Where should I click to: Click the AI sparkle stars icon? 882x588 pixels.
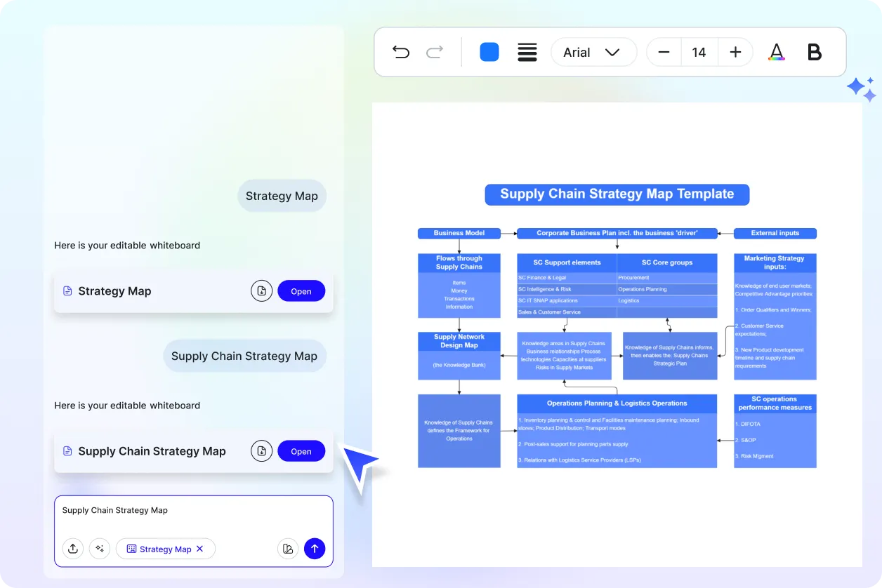pos(862,89)
